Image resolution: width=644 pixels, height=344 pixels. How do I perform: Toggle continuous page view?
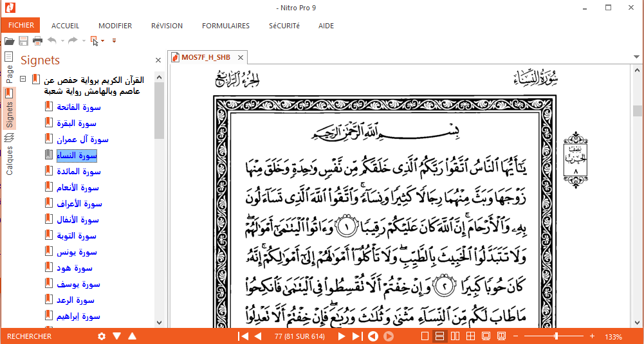pyautogui.click(x=440, y=337)
